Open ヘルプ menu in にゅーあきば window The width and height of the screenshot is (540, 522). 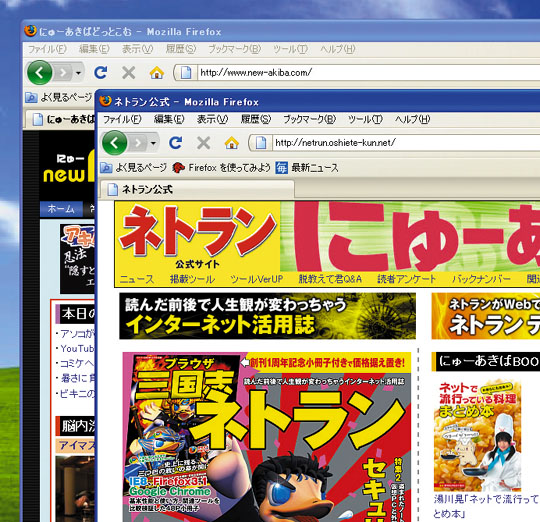click(337, 49)
